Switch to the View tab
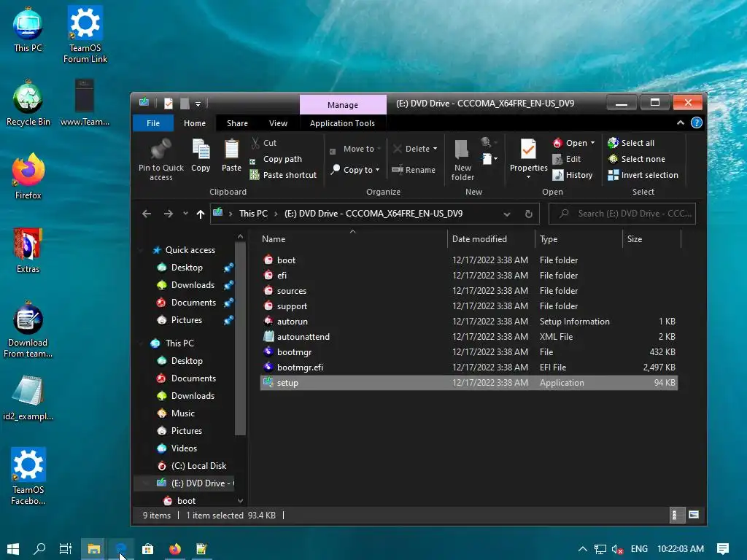This screenshot has height=560, width=747. click(x=278, y=122)
